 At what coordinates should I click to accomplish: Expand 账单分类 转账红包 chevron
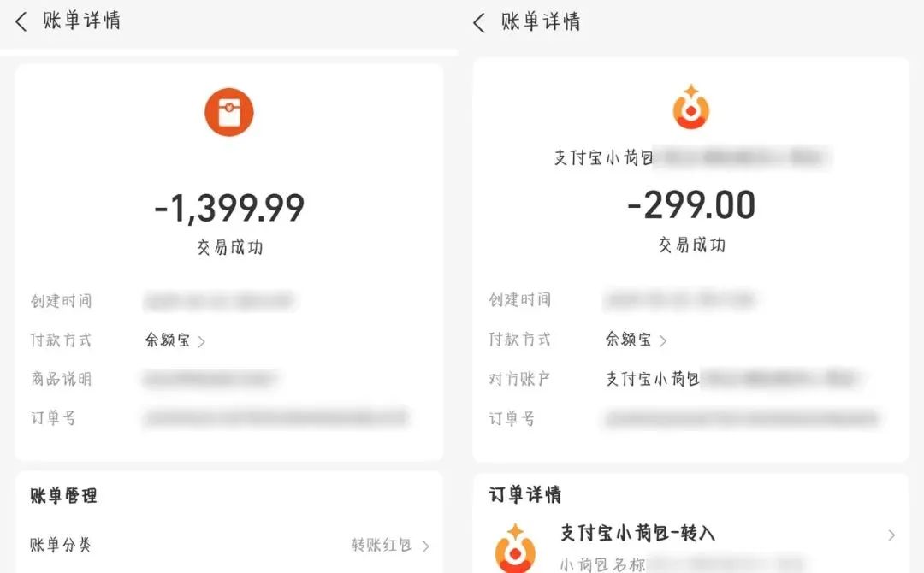click(x=425, y=546)
